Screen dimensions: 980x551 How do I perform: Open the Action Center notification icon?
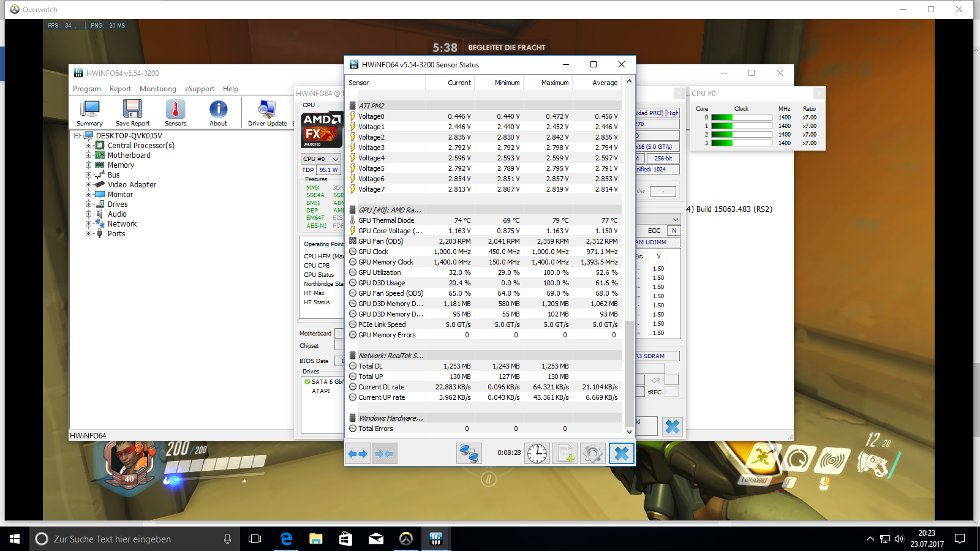point(960,539)
